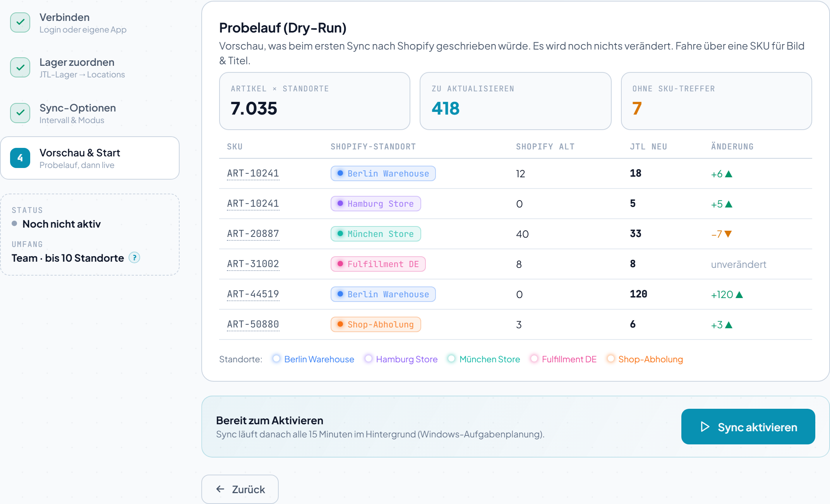Click Berlin Warehouse badge in ART-10241 row
Screen dimensions: 830x504
pyautogui.click(x=383, y=173)
